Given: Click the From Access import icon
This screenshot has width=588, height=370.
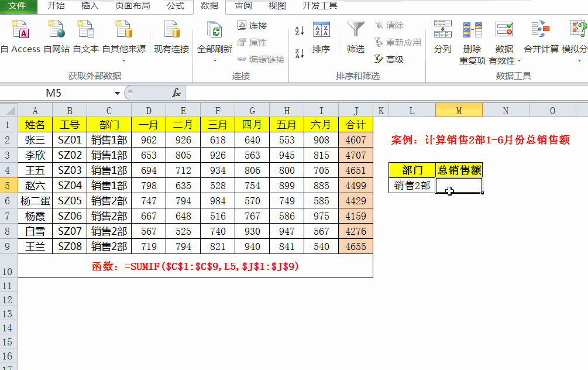Looking at the screenshot, I should pyautogui.click(x=20, y=29).
